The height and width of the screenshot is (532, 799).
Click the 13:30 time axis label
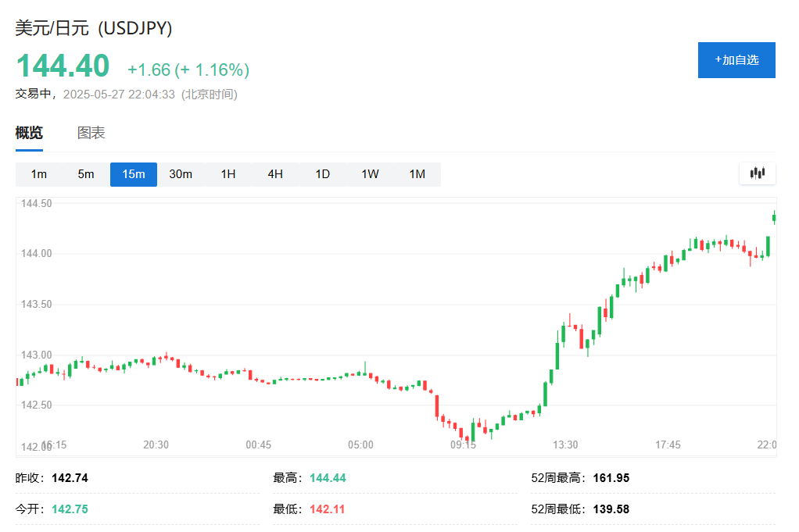click(x=565, y=445)
